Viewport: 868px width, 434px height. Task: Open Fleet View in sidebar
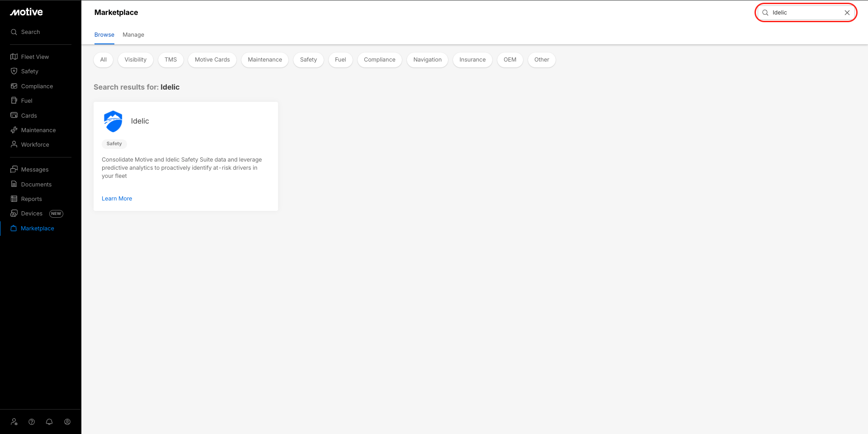(35, 57)
